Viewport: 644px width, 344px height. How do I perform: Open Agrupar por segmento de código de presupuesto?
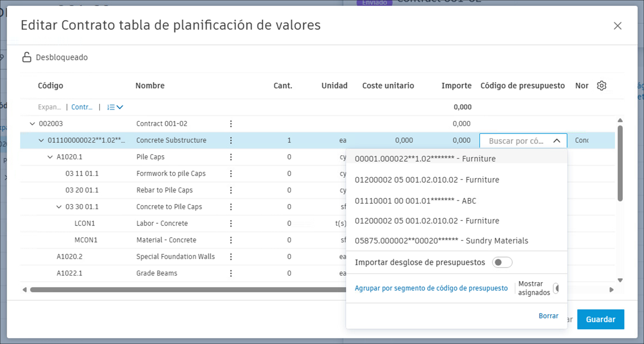[x=431, y=288]
